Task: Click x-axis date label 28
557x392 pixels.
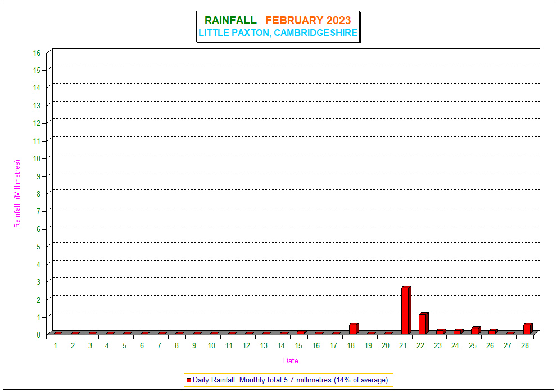Action: [525, 346]
